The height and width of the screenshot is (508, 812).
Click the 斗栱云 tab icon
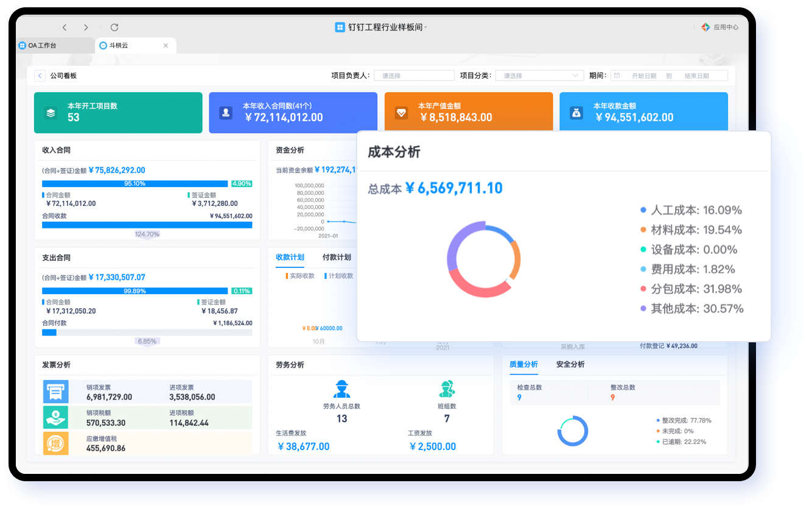pyautogui.click(x=103, y=46)
